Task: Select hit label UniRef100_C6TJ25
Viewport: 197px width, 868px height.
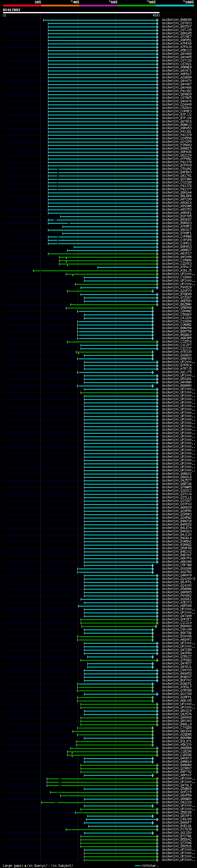Action: coord(177,30)
